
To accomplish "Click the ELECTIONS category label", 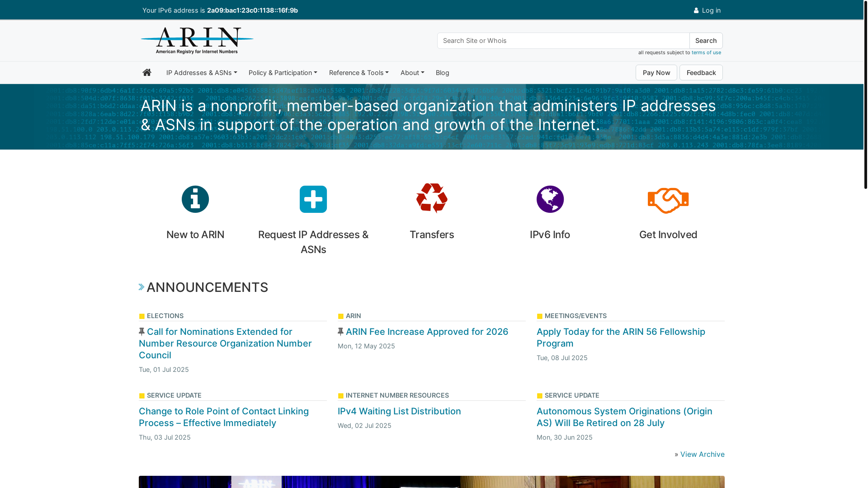I will tap(165, 316).
